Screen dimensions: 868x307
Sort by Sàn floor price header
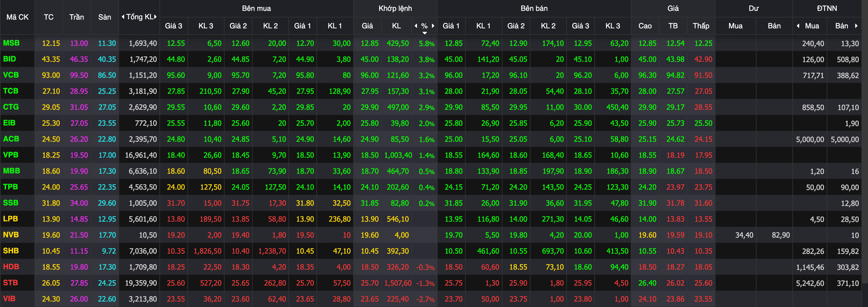click(x=105, y=17)
